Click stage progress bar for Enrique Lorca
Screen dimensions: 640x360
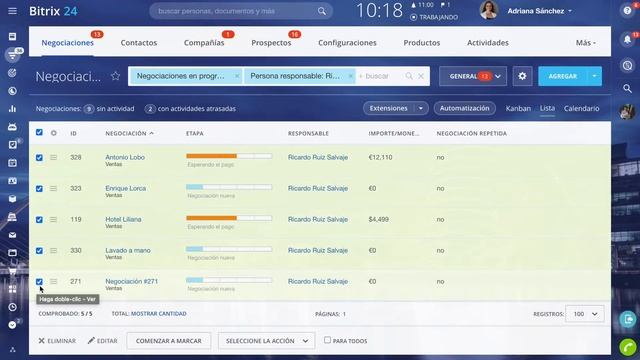tap(229, 187)
